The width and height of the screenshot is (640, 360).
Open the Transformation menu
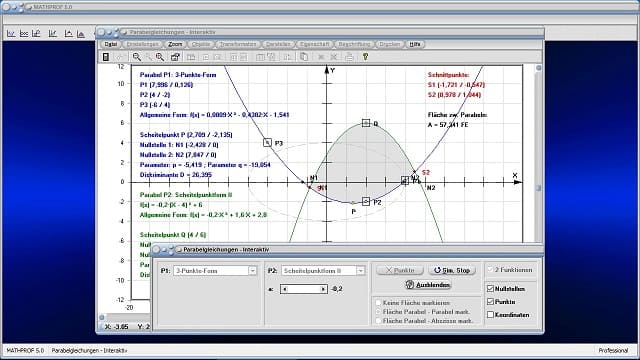click(x=238, y=44)
